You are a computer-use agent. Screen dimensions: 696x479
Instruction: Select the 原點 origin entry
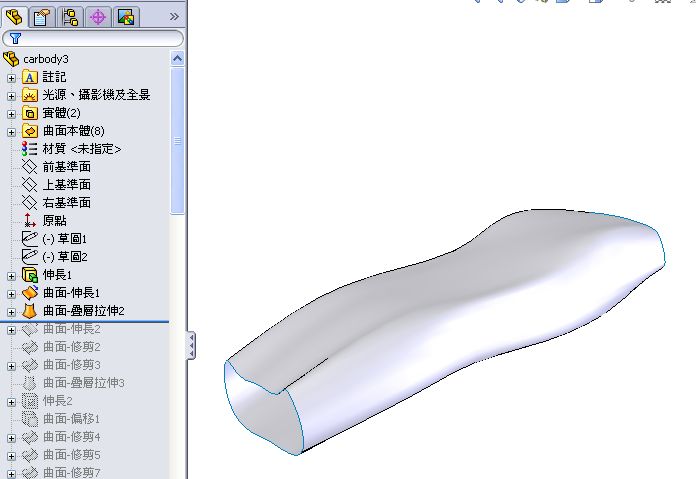pyautogui.click(x=54, y=221)
